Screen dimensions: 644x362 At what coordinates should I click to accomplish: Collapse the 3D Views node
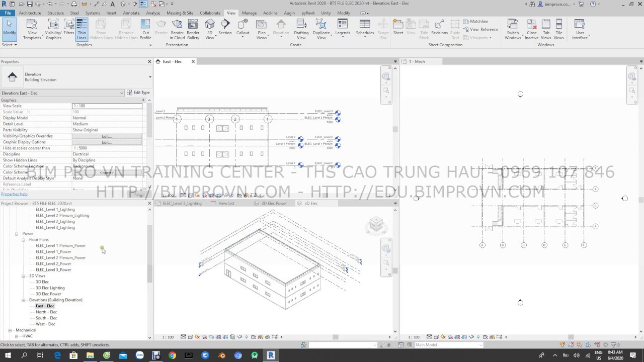(23, 276)
